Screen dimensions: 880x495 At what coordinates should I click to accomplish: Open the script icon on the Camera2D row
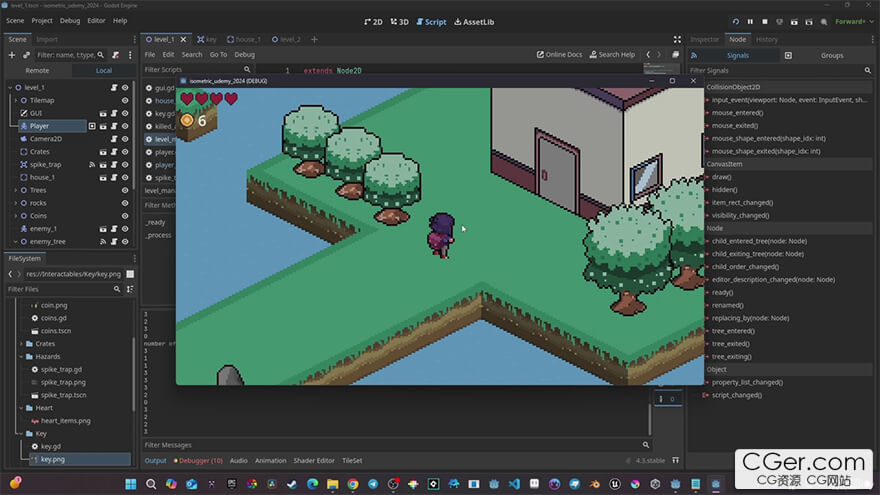[114, 139]
